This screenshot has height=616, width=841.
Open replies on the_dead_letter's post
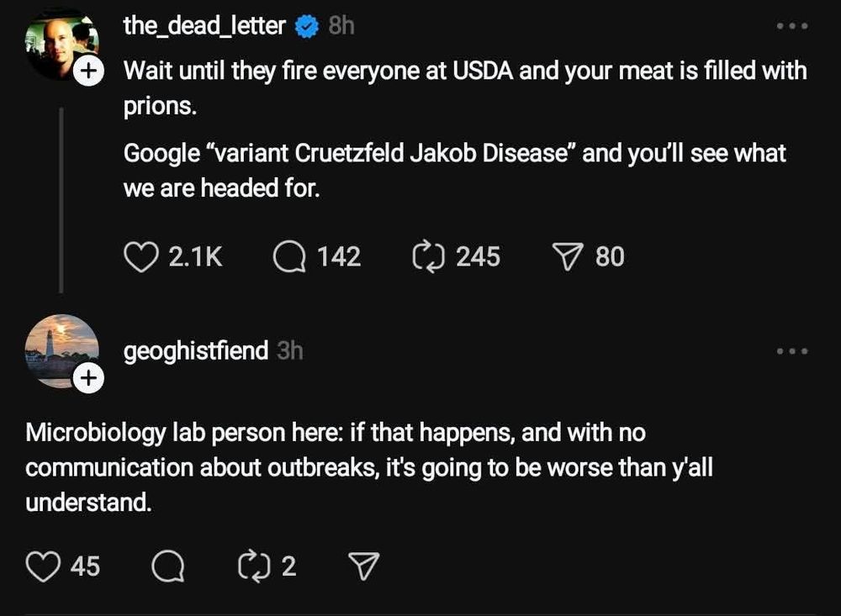click(290, 256)
